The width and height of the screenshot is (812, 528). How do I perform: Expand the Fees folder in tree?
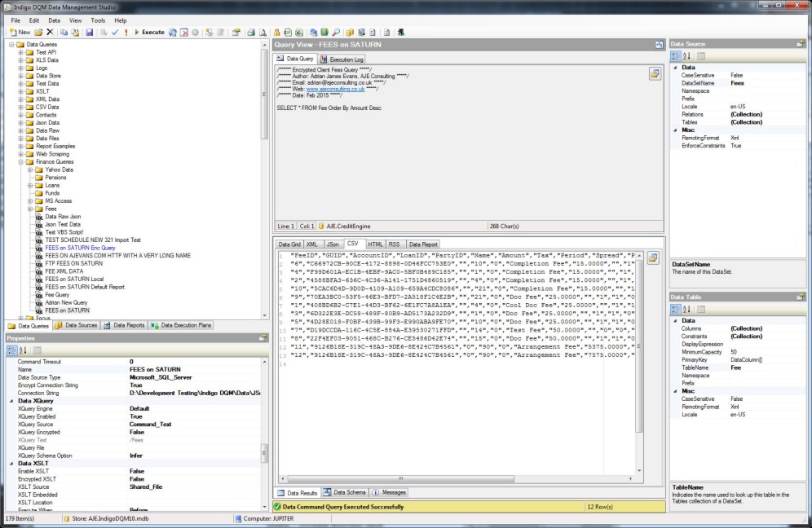(30, 209)
